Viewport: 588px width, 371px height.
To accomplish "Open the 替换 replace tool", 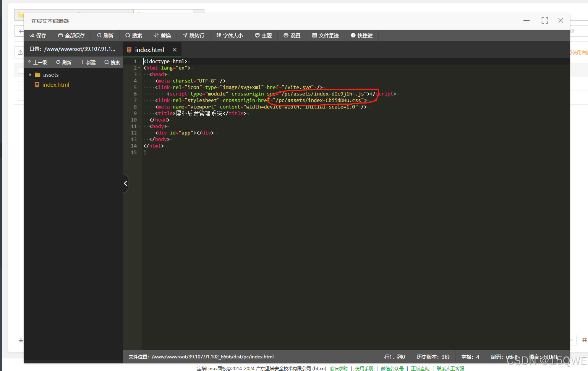I will point(162,36).
